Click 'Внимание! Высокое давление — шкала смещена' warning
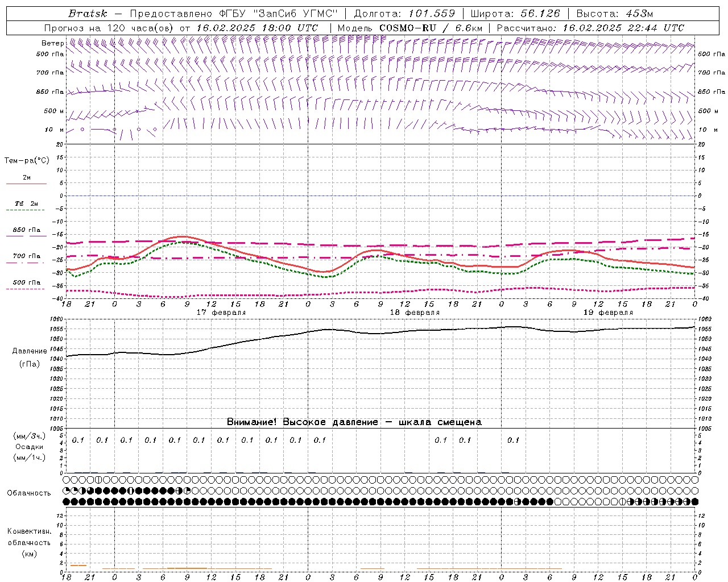 click(354, 422)
